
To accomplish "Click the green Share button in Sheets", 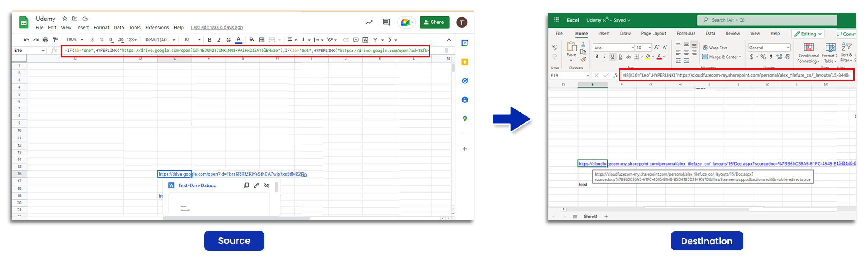I will [434, 22].
